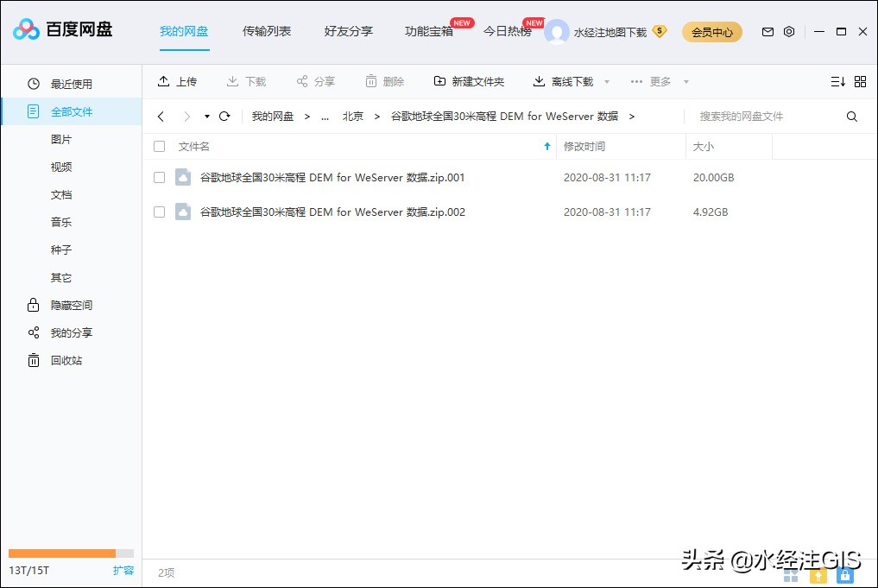Click the user avatar icon
The image size is (878, 588).
[557, 32]
